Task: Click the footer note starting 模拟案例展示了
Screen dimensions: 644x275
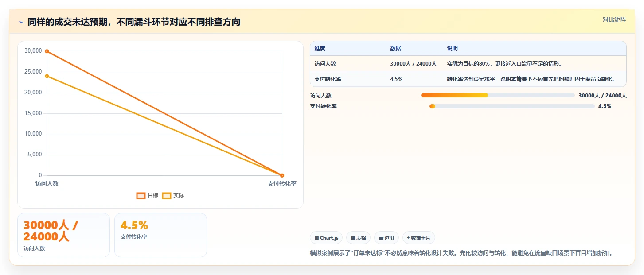Action: tap(461, 253)
